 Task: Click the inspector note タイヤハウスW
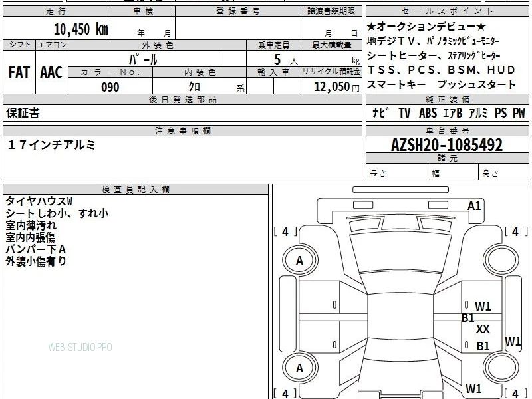coord(39,201)
